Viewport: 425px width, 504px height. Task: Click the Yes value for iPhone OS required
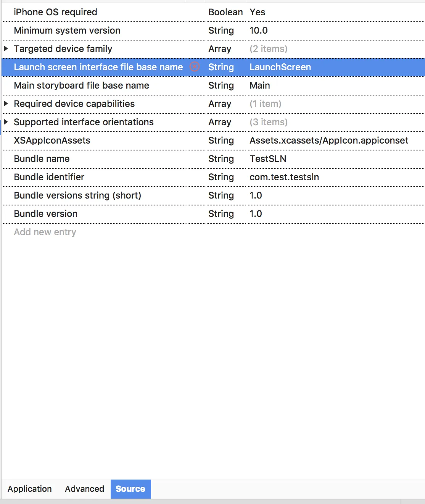258,12
